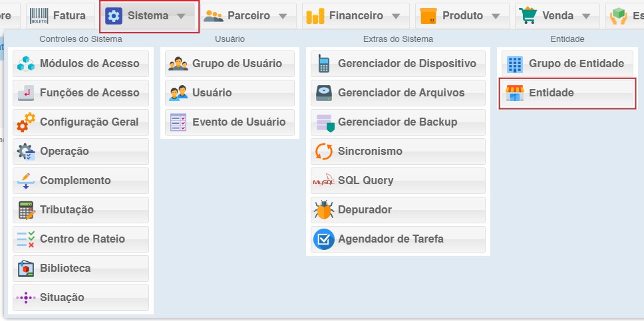
Task: Select Evento de Usuário
Action: tap(230, 122)
